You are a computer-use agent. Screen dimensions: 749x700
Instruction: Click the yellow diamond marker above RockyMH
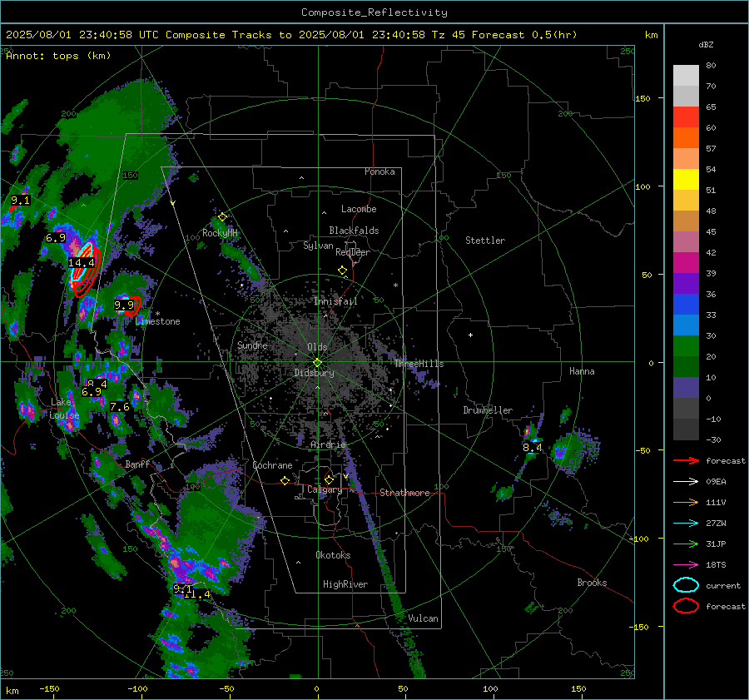pyautogui.click(x=222, y=217)
